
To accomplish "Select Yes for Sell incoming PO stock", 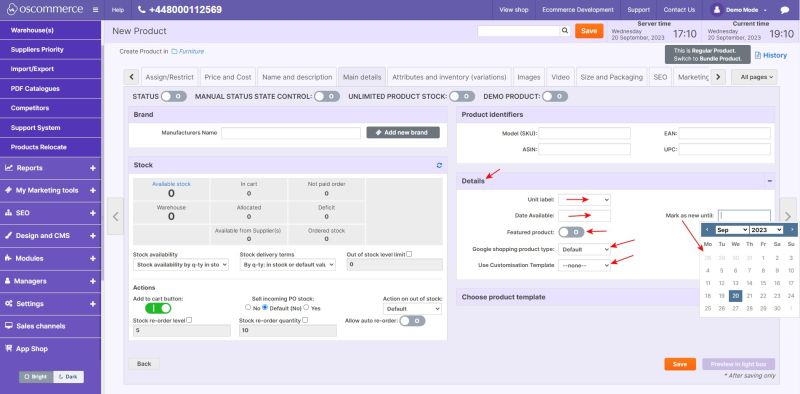I will click(x=306, y=308).
